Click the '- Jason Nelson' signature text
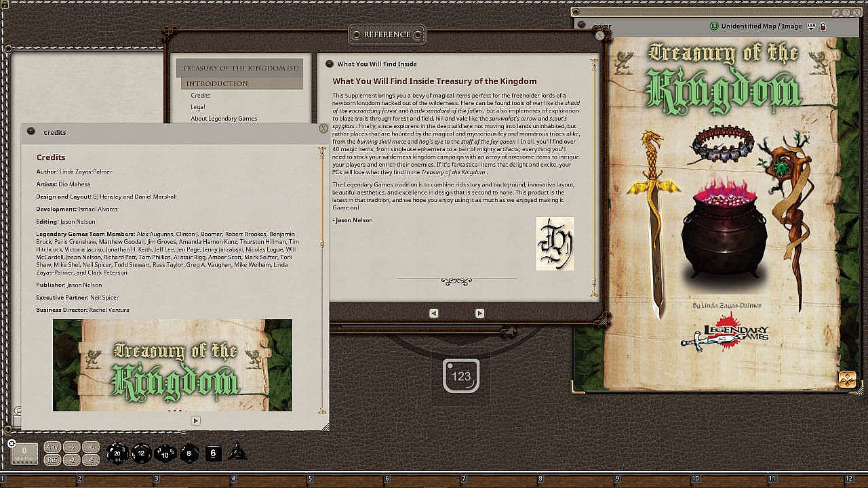 coord(353,220)
